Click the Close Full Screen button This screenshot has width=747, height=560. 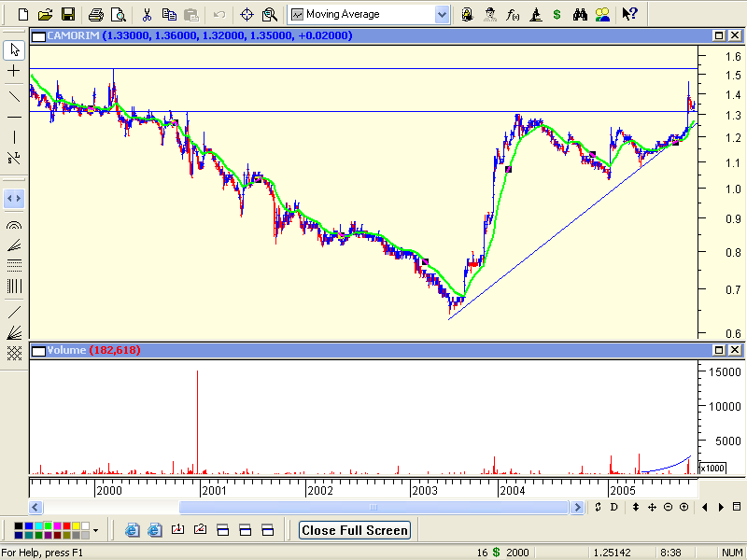tap(354, 530)
